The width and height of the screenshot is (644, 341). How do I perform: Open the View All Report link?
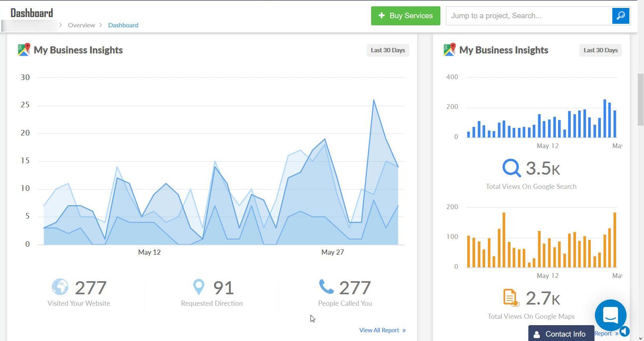[382, 330]
